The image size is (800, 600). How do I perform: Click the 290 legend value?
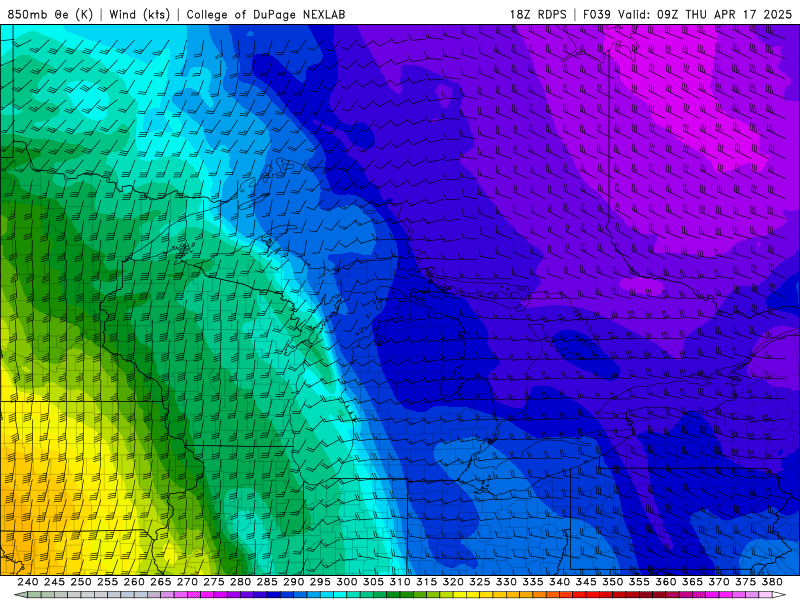click(x=293, y=582)
